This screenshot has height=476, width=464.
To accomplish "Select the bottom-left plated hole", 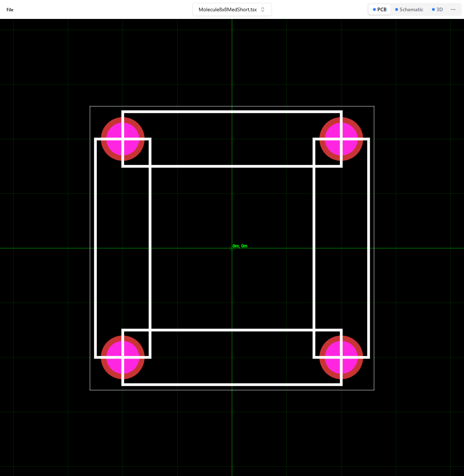I will (x=123, y=357).
